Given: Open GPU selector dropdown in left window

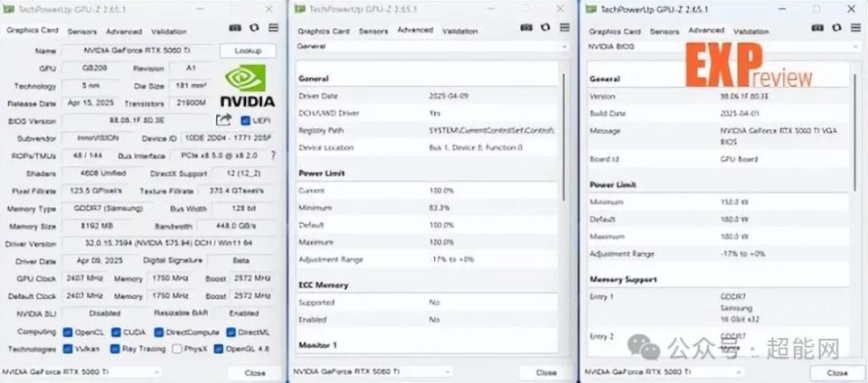Looking at the screenshot, I should pyautogui.click(x=82, y=372).
